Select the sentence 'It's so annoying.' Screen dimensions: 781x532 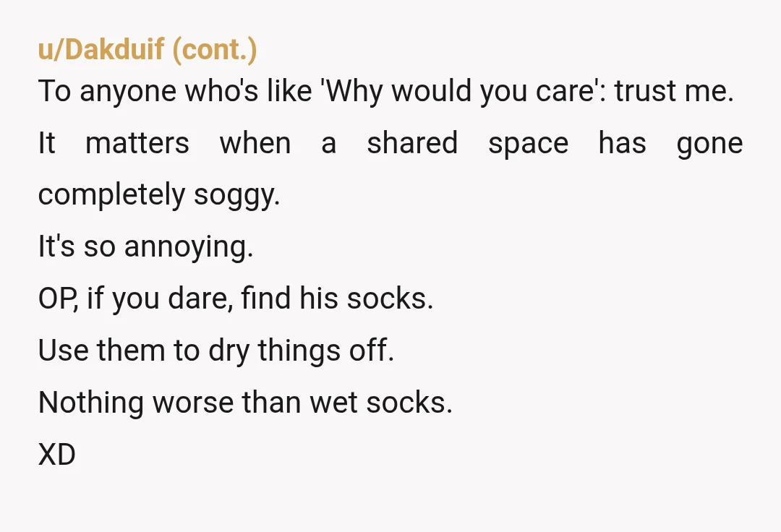coord(146,246)
